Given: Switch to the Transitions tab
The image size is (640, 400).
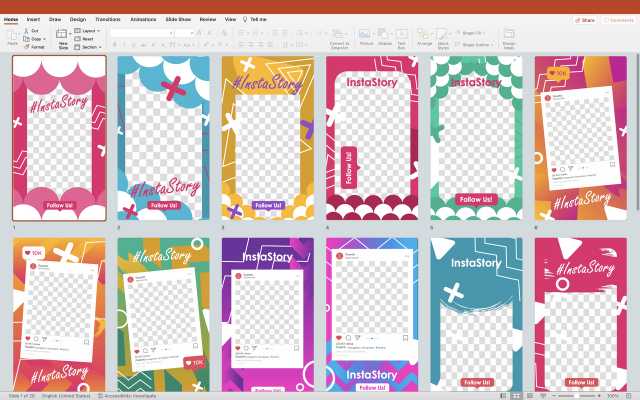Looking at the screenshot, I should 107,19.
